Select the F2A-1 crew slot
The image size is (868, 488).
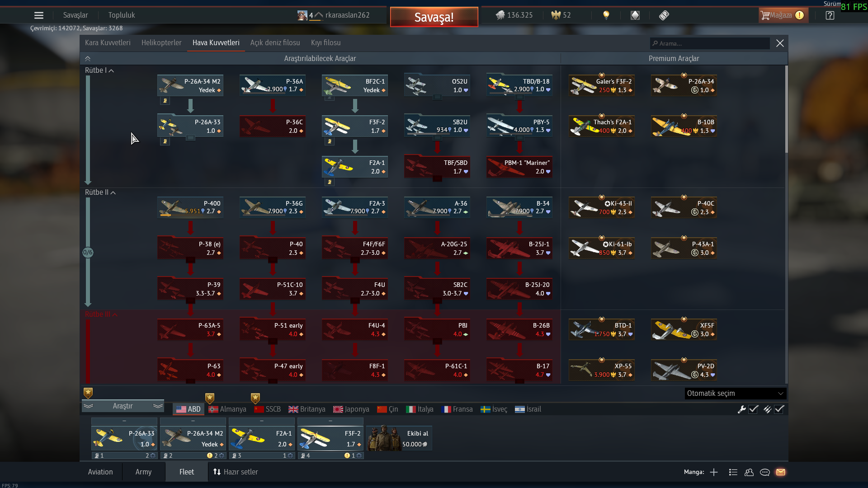pos(262,438)
